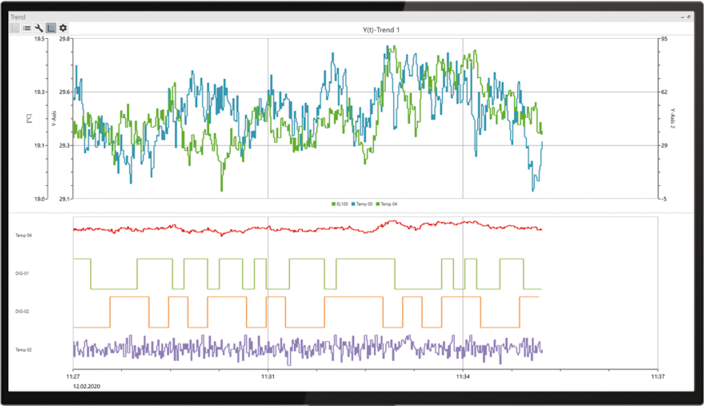This screenshot has height=406, width=704.
Task: Click the first blank toolbar icon
Action: click(15, 29)
